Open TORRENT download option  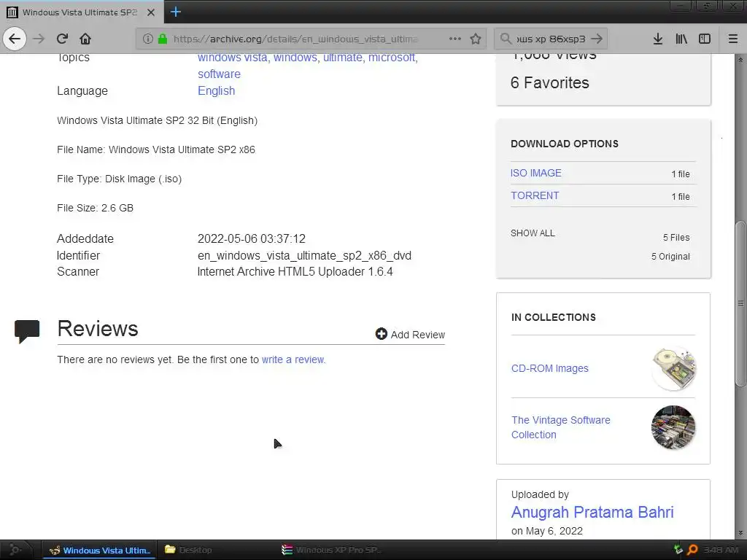pos(535,195)
